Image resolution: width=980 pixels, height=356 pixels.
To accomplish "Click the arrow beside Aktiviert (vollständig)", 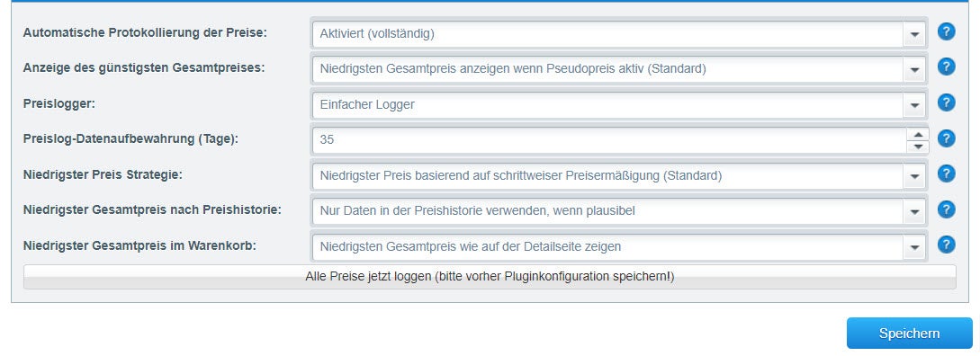I will coord(914,34).
